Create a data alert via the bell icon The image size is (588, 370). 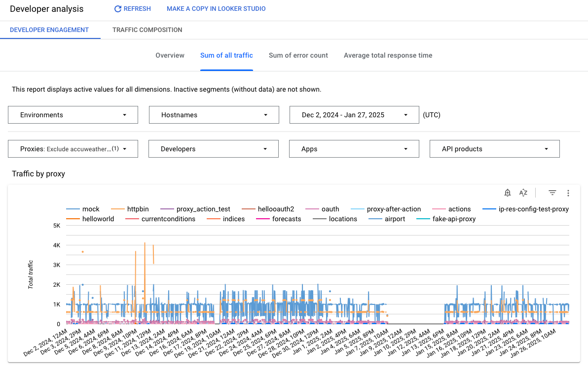pyautogui.click(x=508, y=193)
